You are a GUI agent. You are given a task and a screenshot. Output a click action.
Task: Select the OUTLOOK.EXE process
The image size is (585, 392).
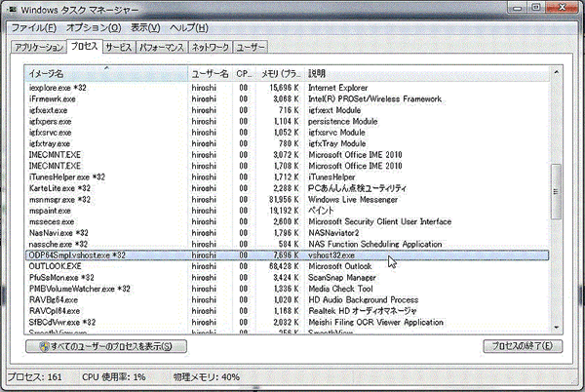pyautogui.click(x=287, y=266)
